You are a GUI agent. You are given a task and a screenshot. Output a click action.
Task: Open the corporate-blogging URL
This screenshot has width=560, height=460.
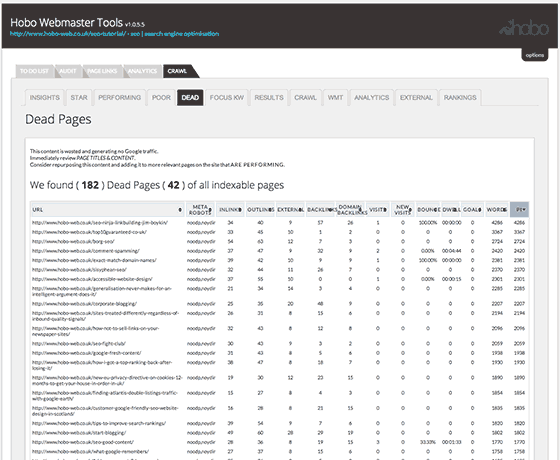pos(84,304)
